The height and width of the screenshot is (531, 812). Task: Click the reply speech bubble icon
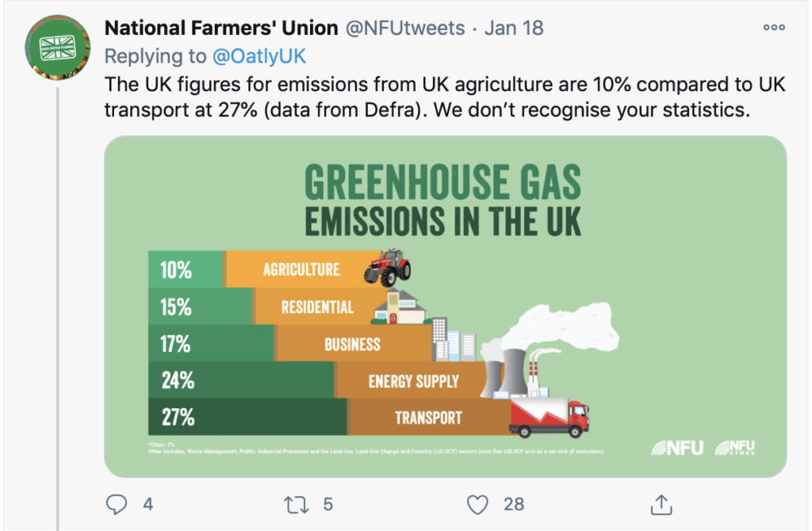(117, 504)
